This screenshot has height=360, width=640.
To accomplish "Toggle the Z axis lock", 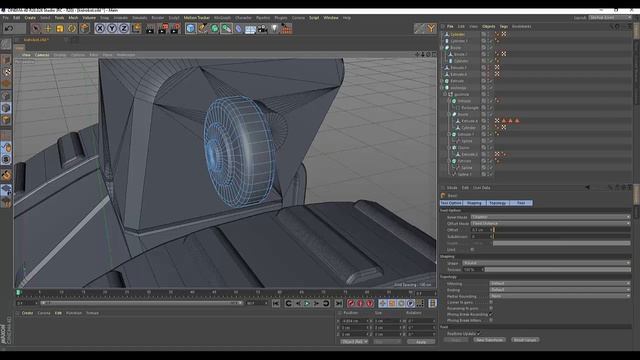I will pyautogui.click(x=124, y=28).
